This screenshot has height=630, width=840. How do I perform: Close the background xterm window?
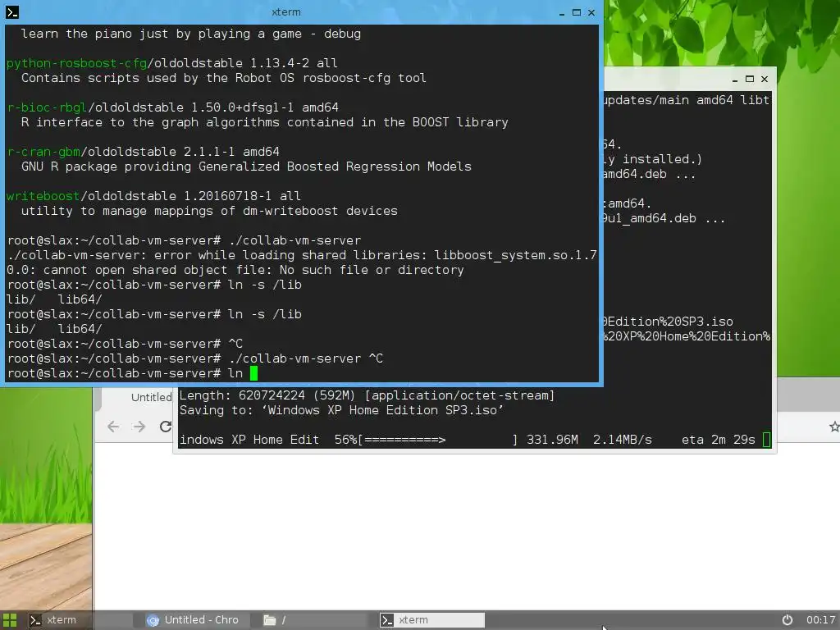point(765,79)
